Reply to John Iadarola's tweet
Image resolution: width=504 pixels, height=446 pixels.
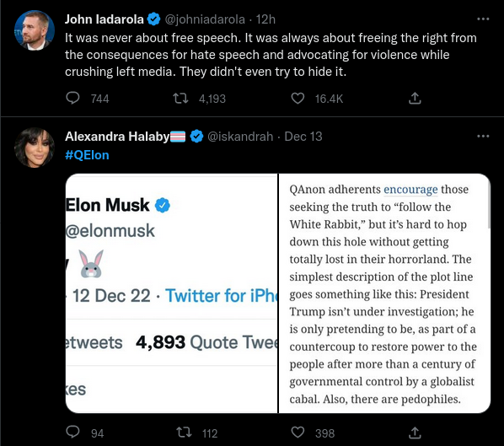(x=72, y=98)
